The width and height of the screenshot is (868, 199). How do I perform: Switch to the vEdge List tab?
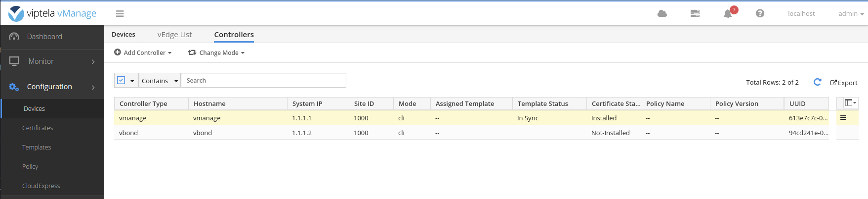pos(174,35)
